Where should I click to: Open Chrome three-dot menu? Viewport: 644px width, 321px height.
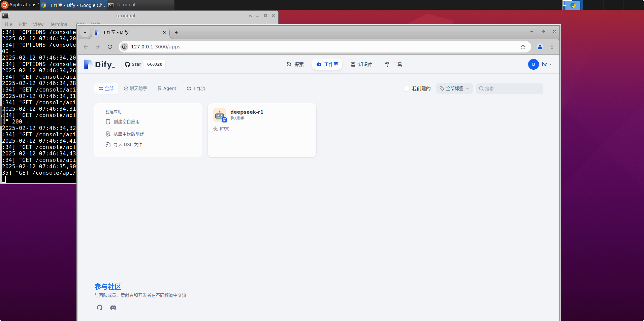pos(552,47)
